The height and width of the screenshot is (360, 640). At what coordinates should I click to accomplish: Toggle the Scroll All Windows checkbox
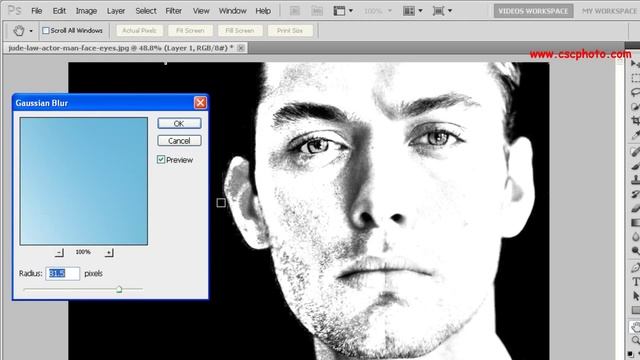point(46,31)
